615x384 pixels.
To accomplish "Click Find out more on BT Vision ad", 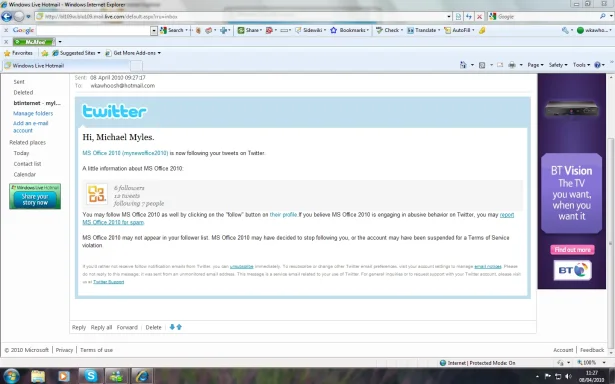I will pos(572,249).
